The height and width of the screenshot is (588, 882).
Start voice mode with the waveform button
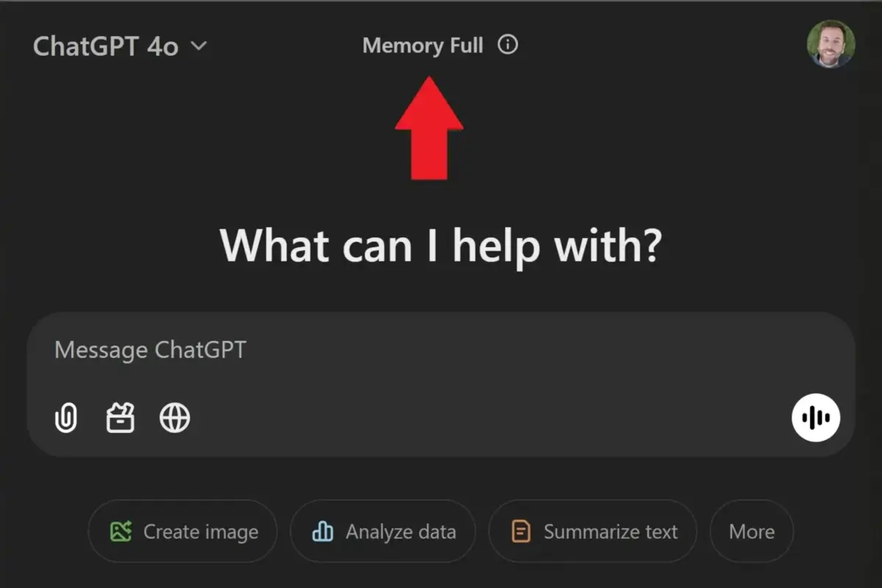[816, 417]
